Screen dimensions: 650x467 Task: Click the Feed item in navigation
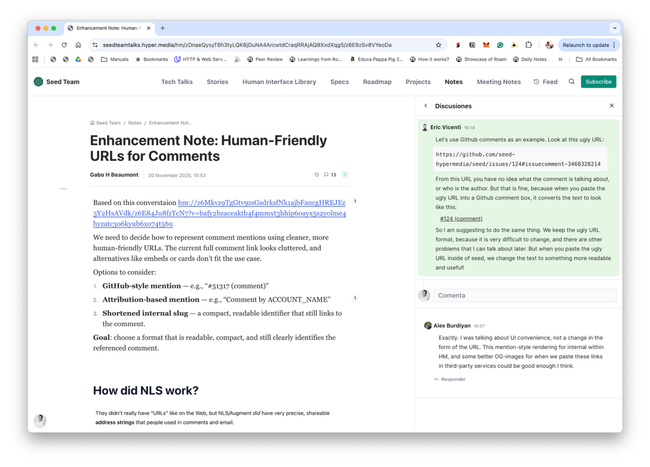546,82
